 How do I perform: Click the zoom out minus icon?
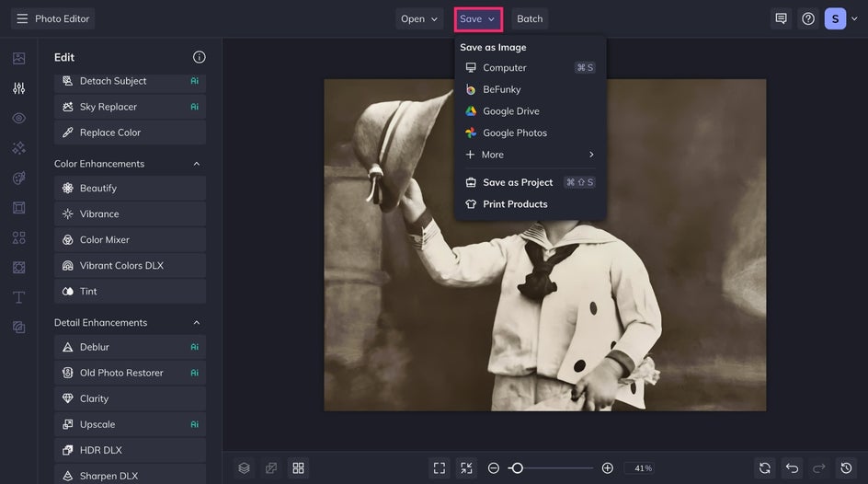point(493,468)
